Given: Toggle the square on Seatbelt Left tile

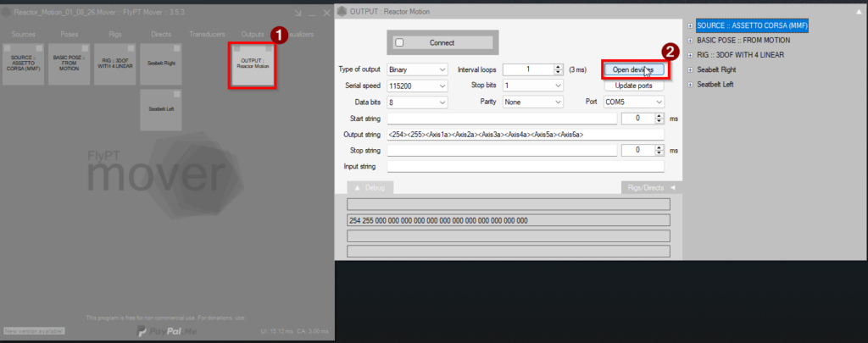Looking at the screenshot, I should coord(176,93).
